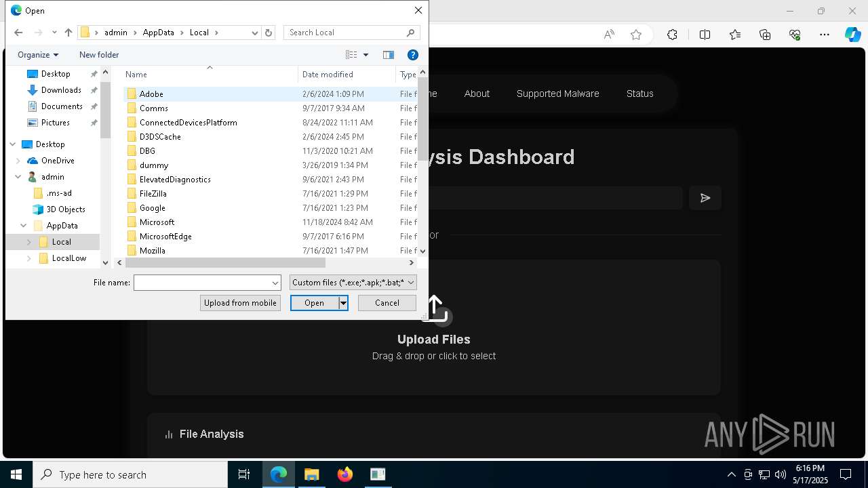
Task: Open recent locations dropdown arrow
Action: [x=54, y=33]
